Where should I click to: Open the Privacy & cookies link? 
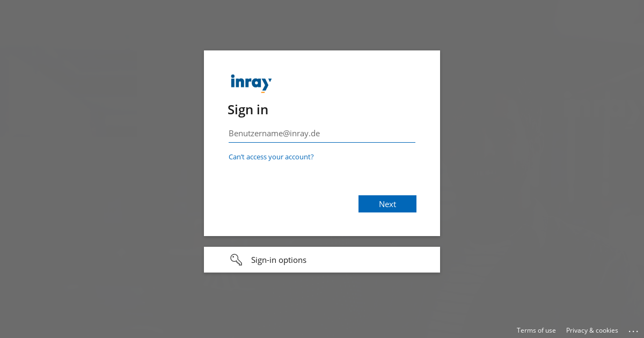point(592,330)
